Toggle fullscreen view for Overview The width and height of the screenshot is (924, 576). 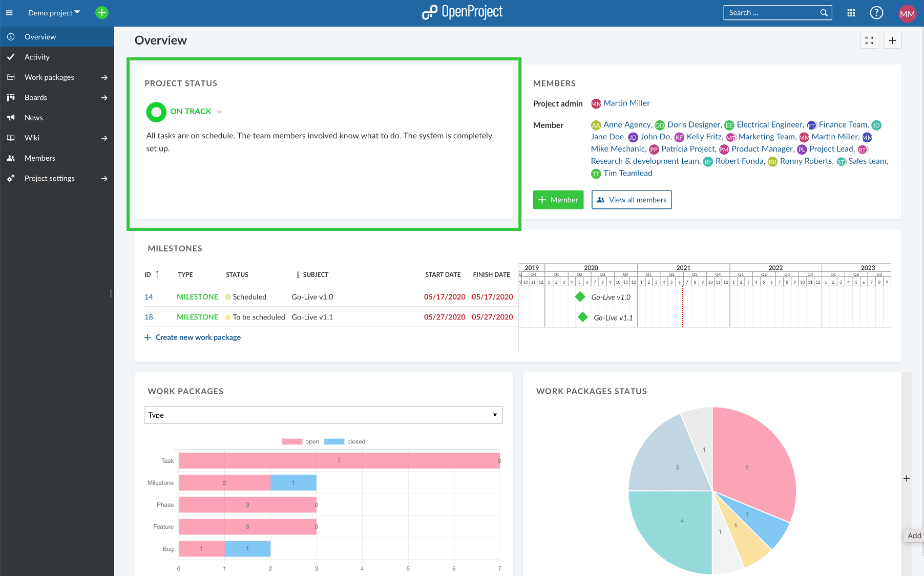coord(869,40)
